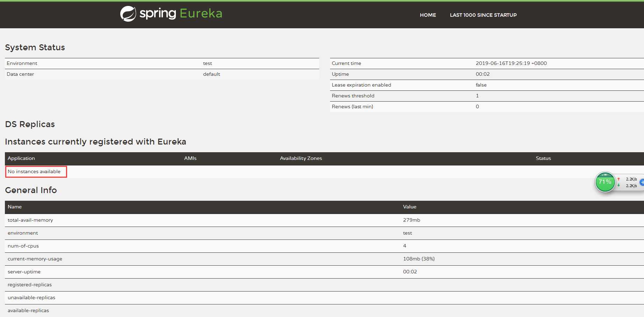The height and width of the screenshot is (317, 644).
Task: Select the 'test' value beside Environment
Action: click(x=207, y=63)
